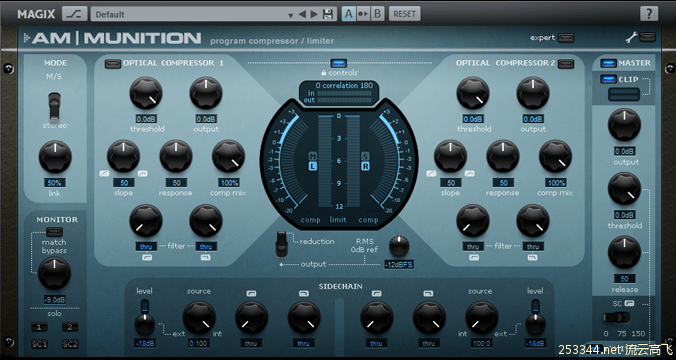Toggle the CLIP switch
This screenshot has height=360, width=676.
608,79
